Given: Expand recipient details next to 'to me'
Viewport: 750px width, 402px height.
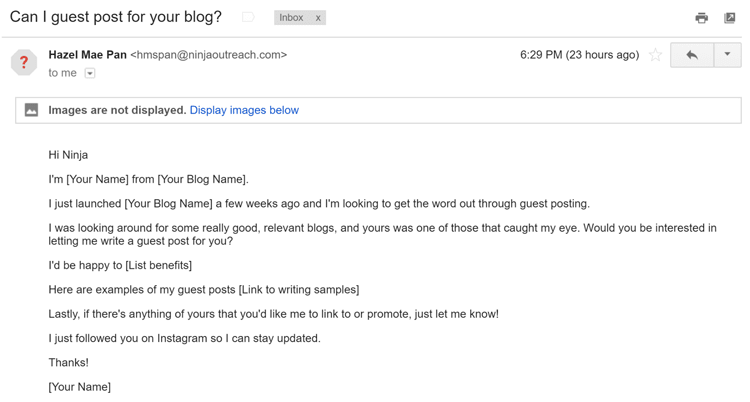Looking at the screenshot, I should (90, 73).
